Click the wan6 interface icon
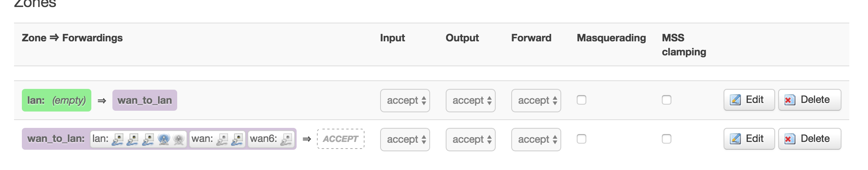This screenshot has height=170, width=868. click(x=286, y=139)
